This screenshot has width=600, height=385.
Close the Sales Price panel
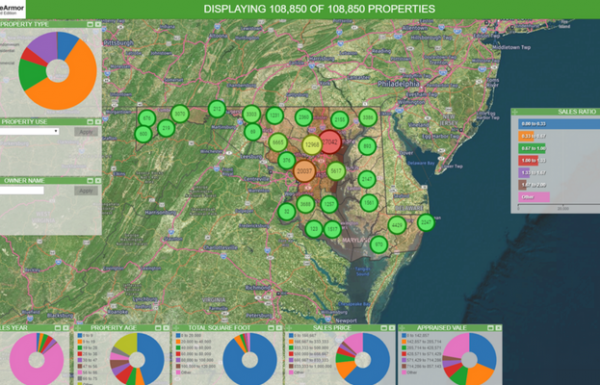392,328
